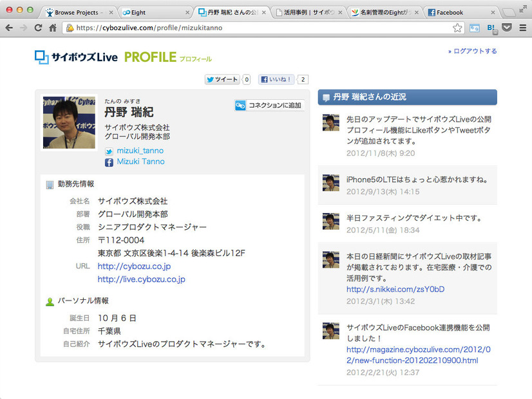Open the Chrome hamburger menu
Viewport: 532px width, 399px height.
522,28
